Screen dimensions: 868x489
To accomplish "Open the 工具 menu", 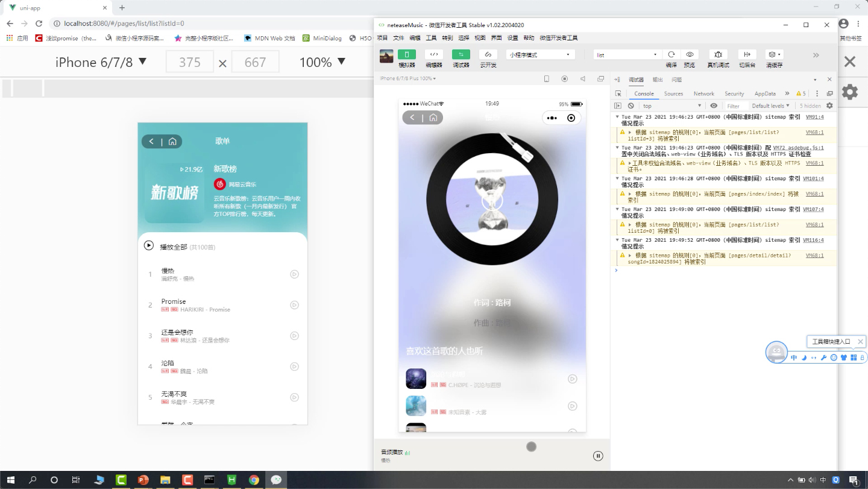I will [x=432, y=38].
